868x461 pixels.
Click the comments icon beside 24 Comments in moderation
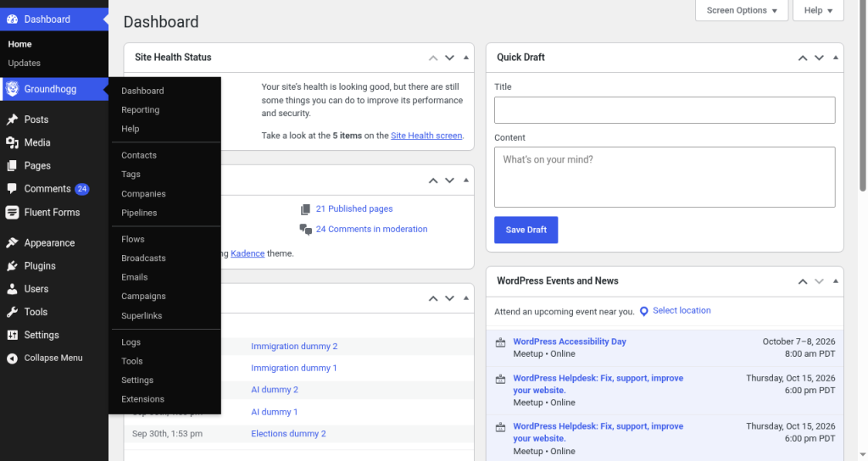(x=305, y=230)
